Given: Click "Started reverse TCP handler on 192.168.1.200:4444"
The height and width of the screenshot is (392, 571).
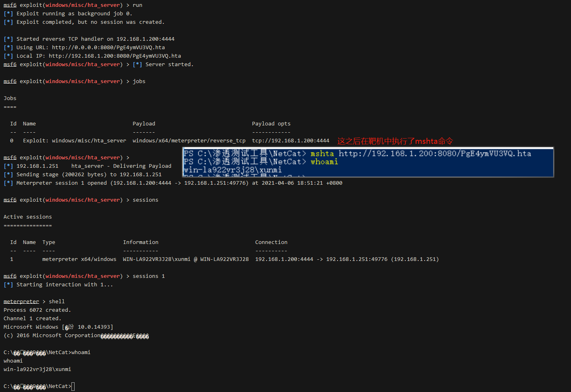Looking at the screenshot, I should pos(96,39).
